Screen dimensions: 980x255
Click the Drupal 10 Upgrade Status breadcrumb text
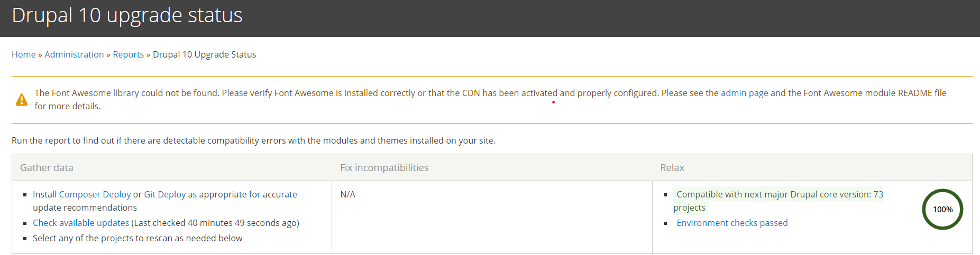(x=204, y=54)
